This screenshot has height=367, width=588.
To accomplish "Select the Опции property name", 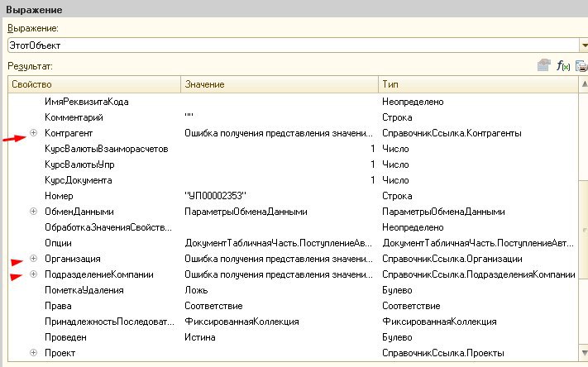I will pos(58,243).
